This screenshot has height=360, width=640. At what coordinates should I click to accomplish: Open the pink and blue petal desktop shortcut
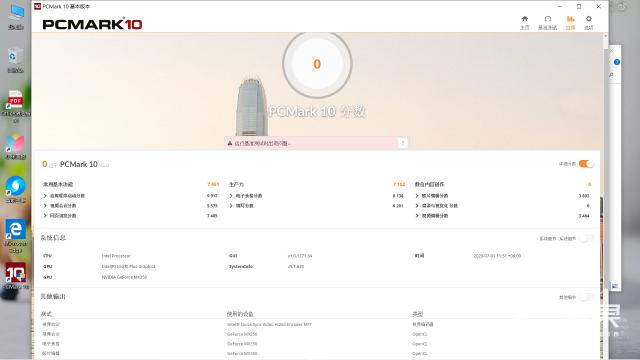[16, 147]
